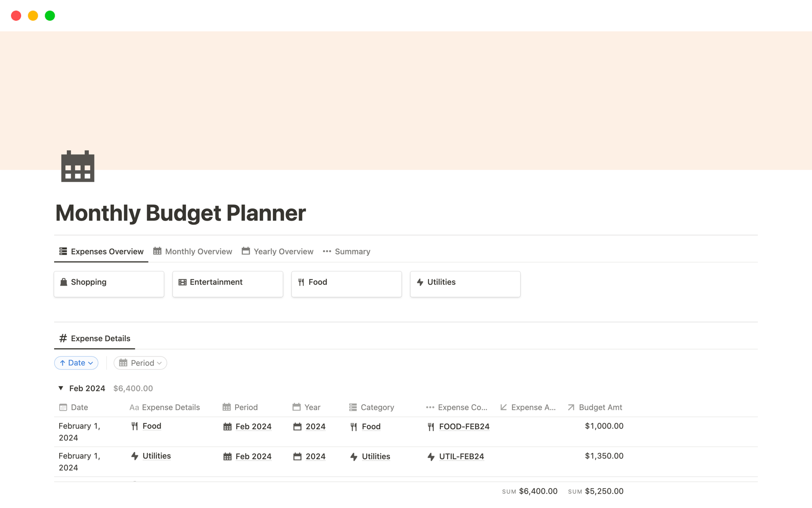
Task: Click the UTIL-FEB24 link
Action: [x=461, y=456]
